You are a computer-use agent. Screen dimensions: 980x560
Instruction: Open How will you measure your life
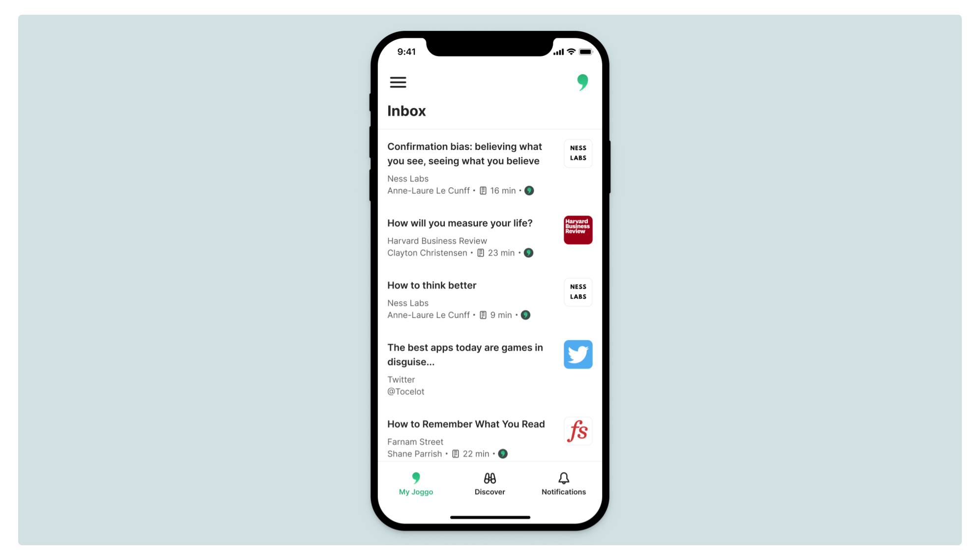pyautogui.click(x=460, y=223)
